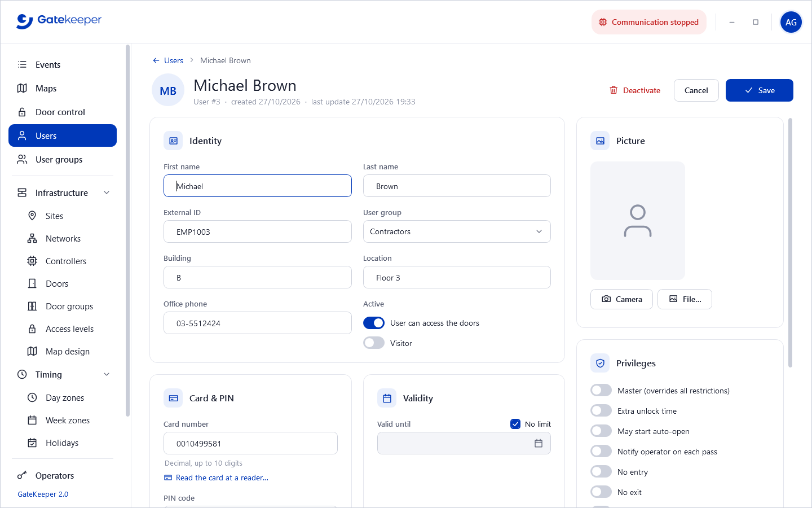The height and width of the screenshot is (508, 812).
Task: Click the main page vertical scrollbar
Action: (x=791, y=243)
